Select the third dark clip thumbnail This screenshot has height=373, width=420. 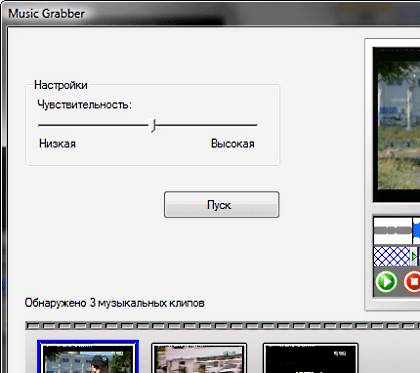tap(310, 358)
